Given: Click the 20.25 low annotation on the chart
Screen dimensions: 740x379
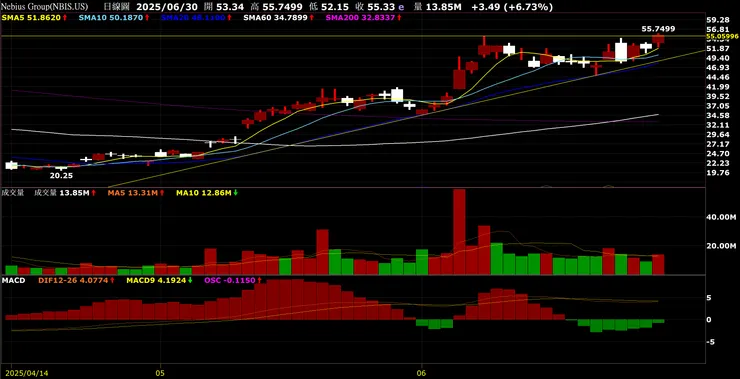Looking at the screenshot, I should [x=61, y=175].
